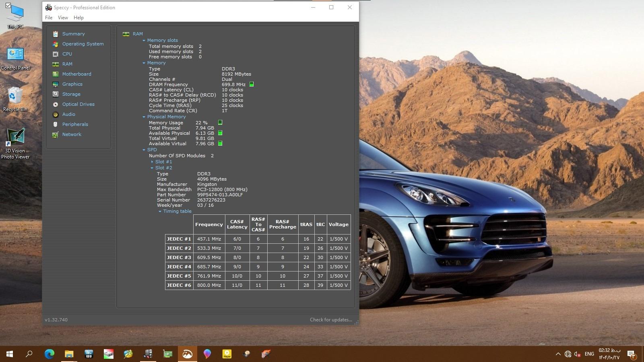
Task: Select the Graphics monitor icon
Action: (56, 84)
